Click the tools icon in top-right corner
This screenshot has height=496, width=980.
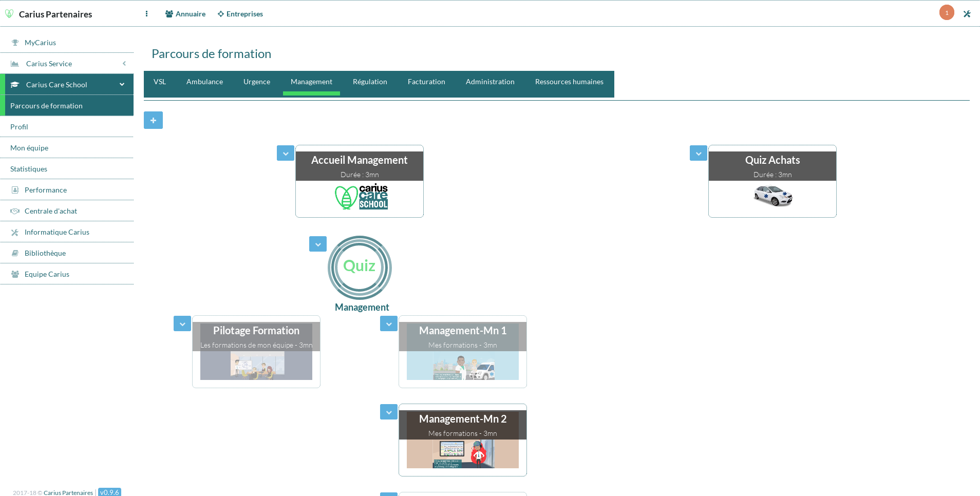pyautogui.click(x=967, y=14)
